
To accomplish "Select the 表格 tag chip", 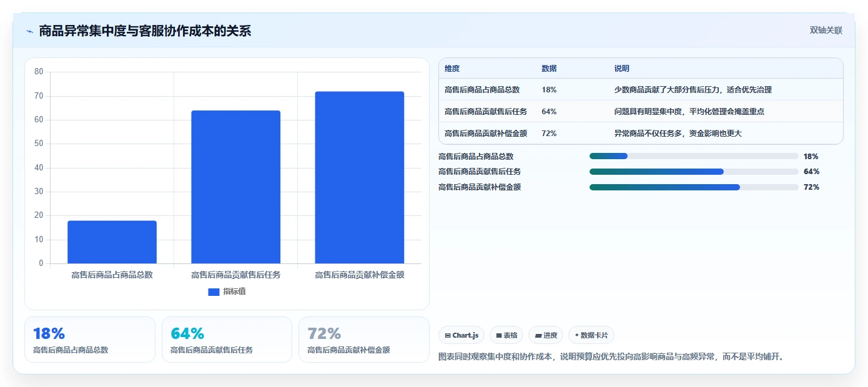I will click(x=506, y=335).
